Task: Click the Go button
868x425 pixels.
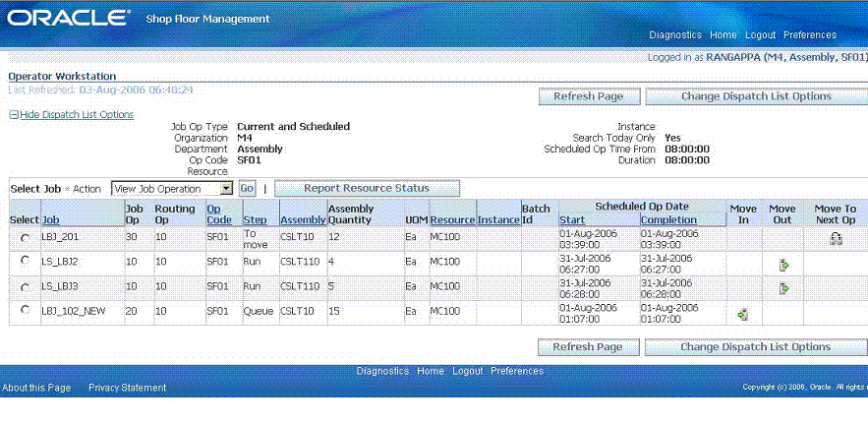Action: [247, 189]
